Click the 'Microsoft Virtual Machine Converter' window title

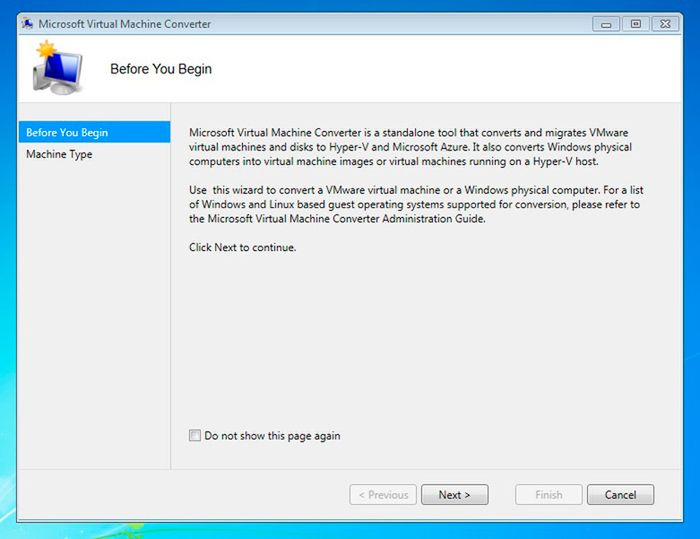(x=125, y=24)
